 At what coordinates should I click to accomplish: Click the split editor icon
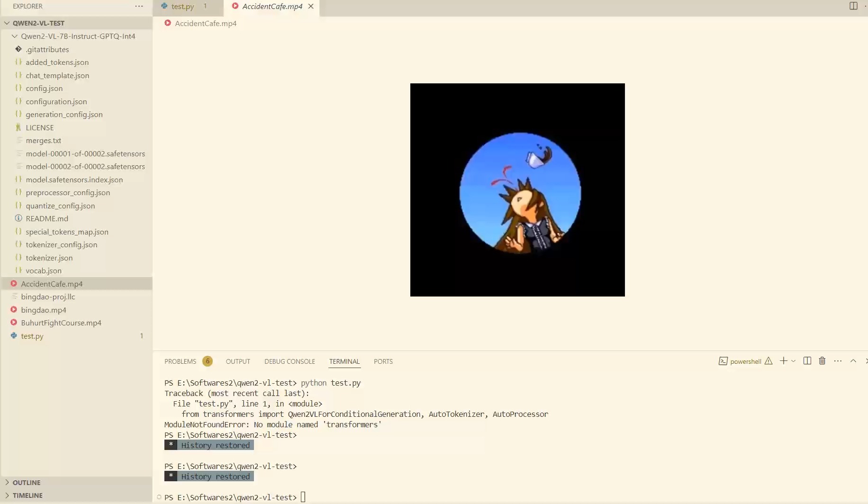tap(853, 6)
